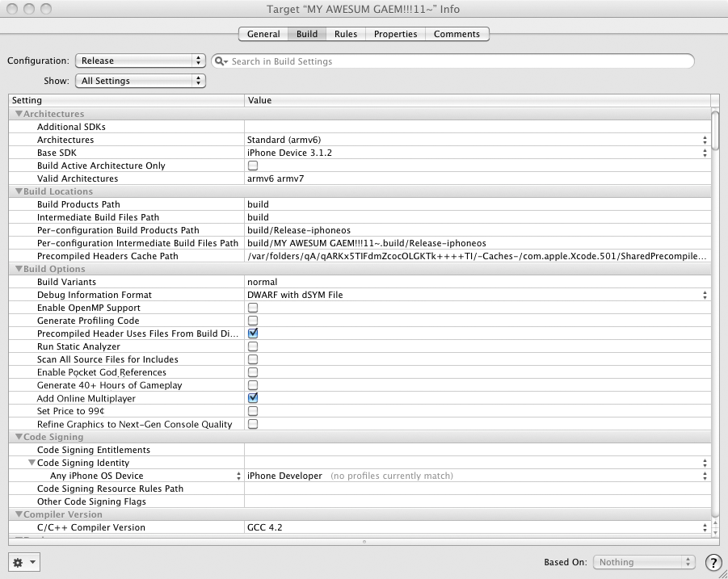The width and height of the screenshot is (728, 579).
Task: Collapse the Build Locations section
Action: pyautogui.click(x=19, y=191)
